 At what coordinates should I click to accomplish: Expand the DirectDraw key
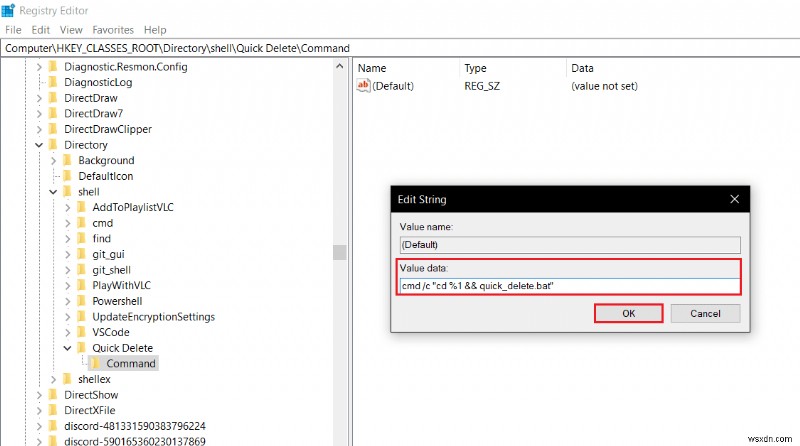coord(39,98)
